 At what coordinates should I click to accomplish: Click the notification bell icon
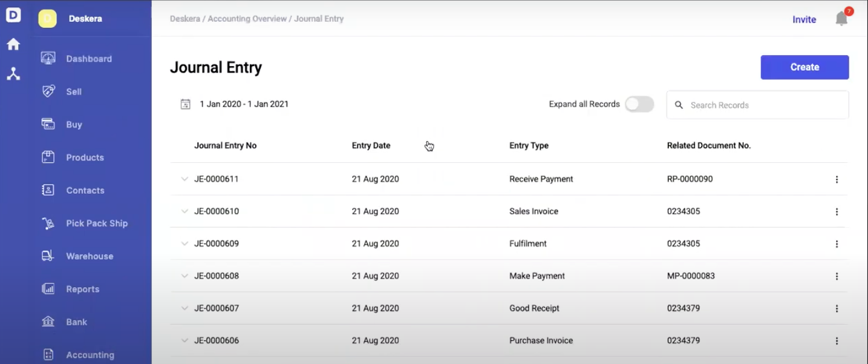click(841, 19)
